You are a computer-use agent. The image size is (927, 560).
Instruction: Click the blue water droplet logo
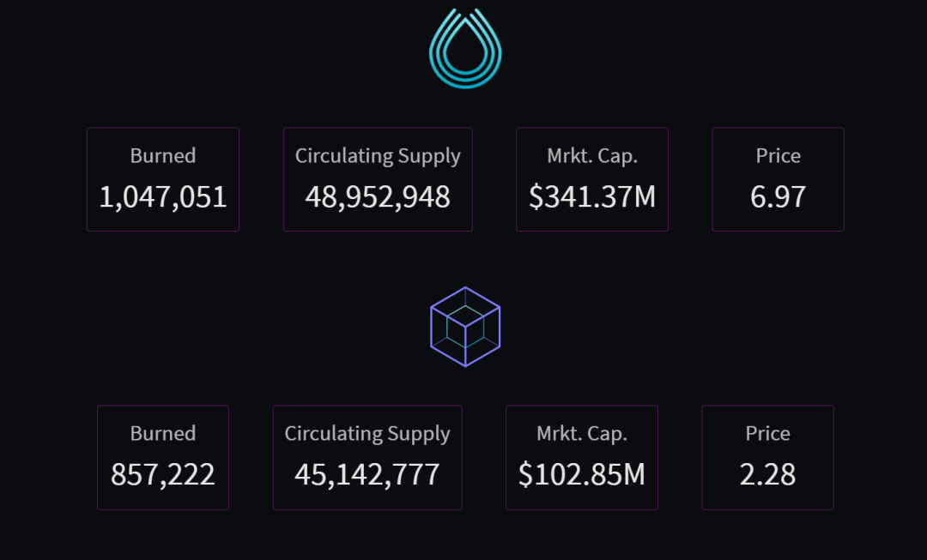(x=465, y=49)
